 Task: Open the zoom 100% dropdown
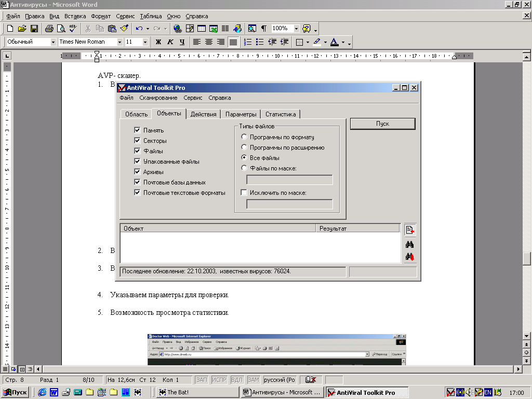tap(296, 29)
